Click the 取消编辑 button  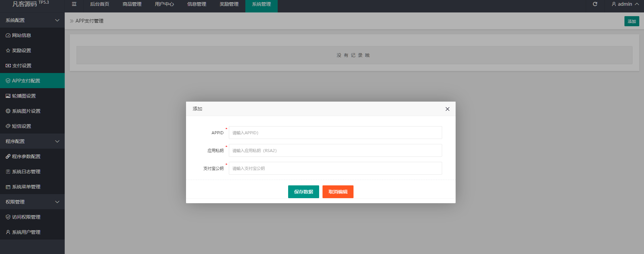pyautogui.click(x=338, y=192)
